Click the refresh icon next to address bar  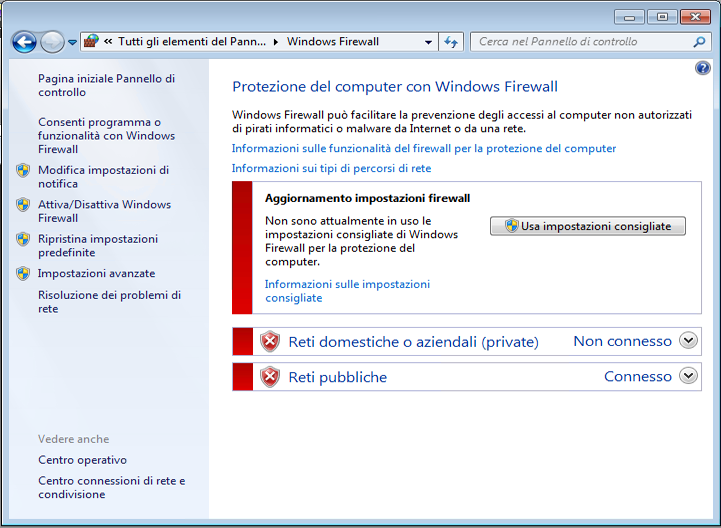451,42
